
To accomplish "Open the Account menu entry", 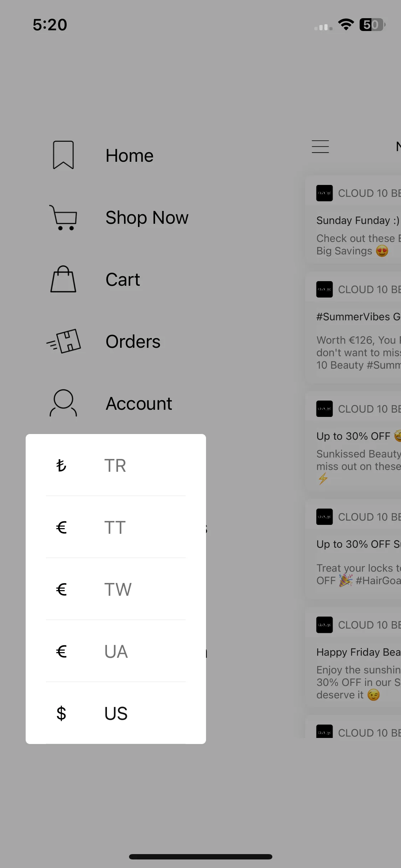I will pos(139,403).
